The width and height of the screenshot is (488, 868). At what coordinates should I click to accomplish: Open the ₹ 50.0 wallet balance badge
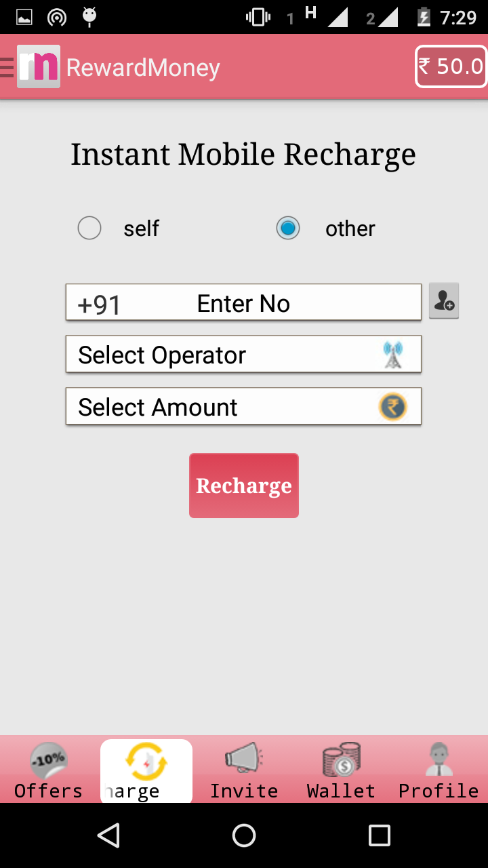[451, 66]
